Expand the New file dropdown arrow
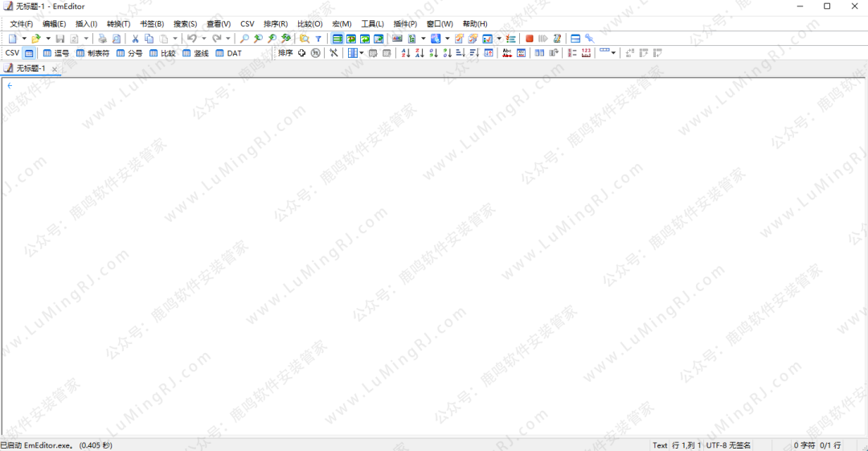The height and width of the screenshot is (451, 868). pyautogui.click(x=24, y=39)
